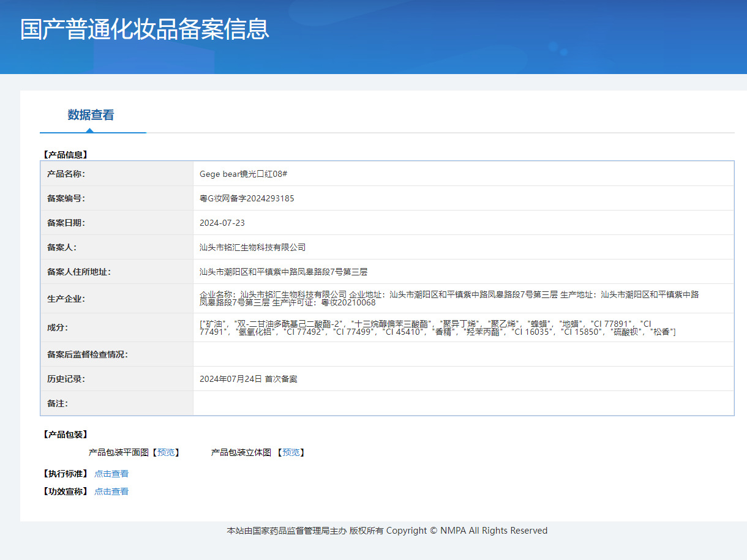Viewport: 747px width, 560px height.
Task: Preview the 产品包装平面图 link
Action: (166, 452)
